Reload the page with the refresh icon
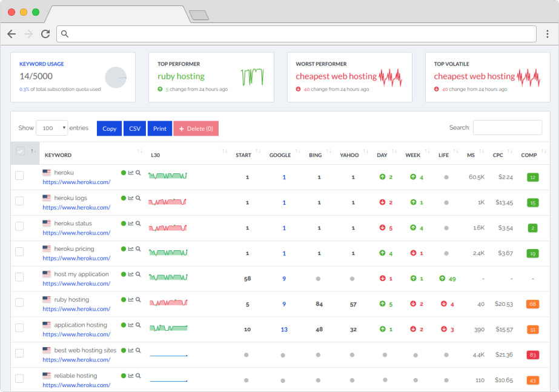Image resolution: width=559 pixels, height=392 pixels. pos(45,34)
